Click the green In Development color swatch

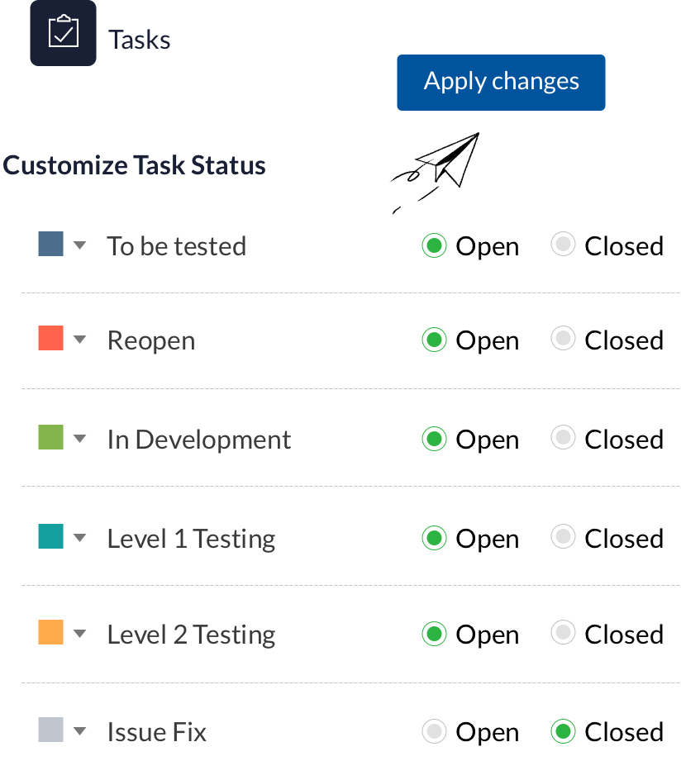(51, 437)
